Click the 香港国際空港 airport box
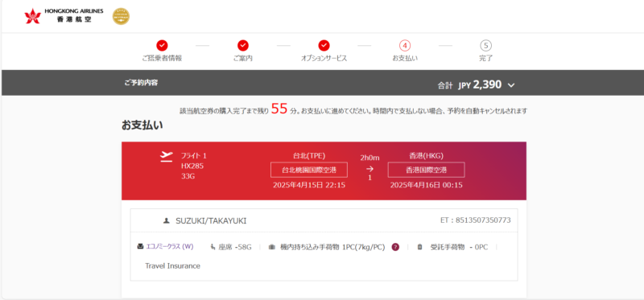 (x=427, y=170)
